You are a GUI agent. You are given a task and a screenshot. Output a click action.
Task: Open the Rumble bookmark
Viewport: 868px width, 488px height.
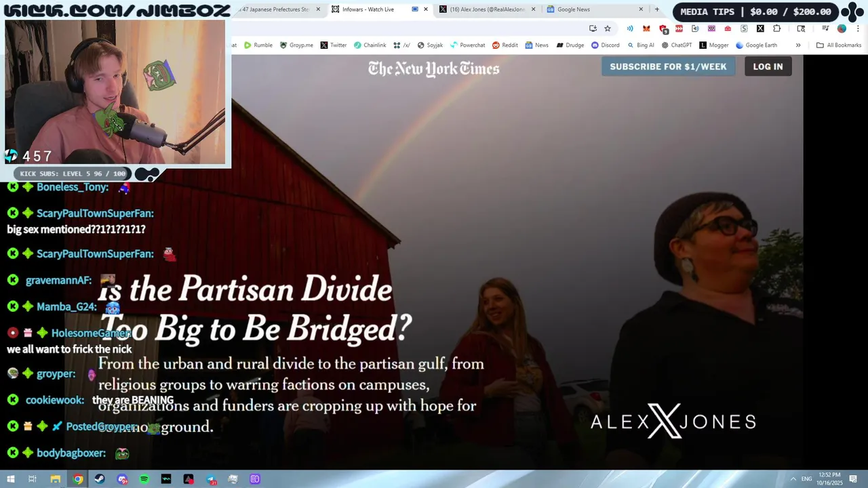258,45
